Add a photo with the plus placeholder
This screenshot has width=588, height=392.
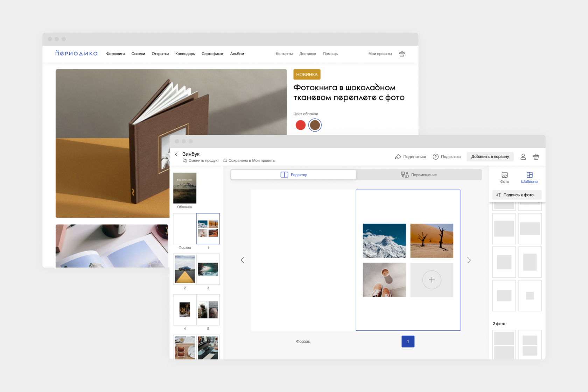pyautogui.click(x=432, y=280)
